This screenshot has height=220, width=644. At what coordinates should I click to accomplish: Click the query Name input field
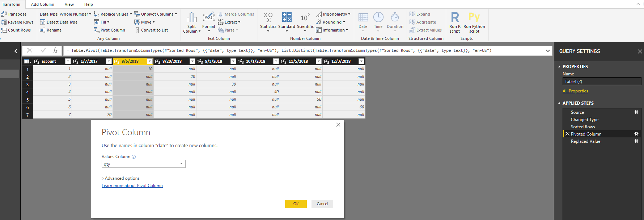(x=602, y=82)
